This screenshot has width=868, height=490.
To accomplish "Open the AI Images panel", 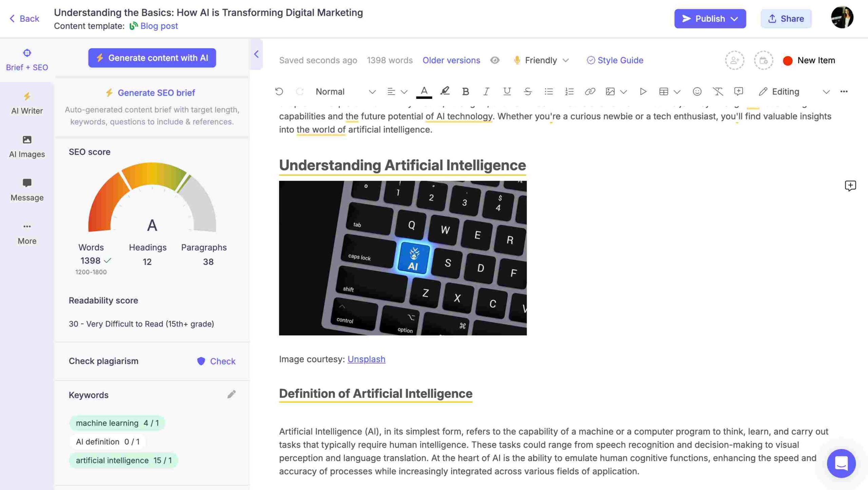I will [x=27, y=147].
